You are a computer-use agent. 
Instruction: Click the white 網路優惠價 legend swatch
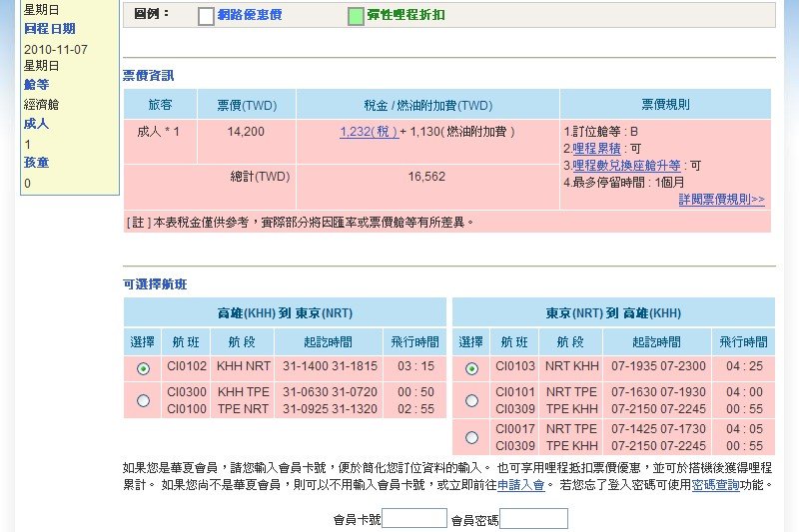(206, 16)
